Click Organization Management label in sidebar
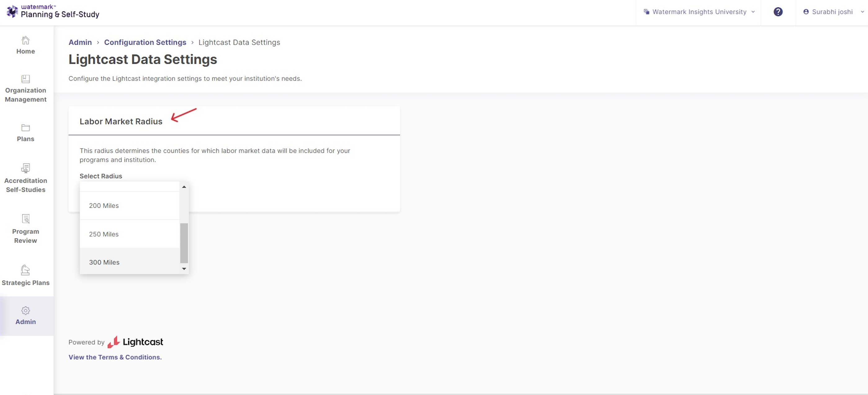This screenshot has width=868, height=395. click(x=26, y=95)
